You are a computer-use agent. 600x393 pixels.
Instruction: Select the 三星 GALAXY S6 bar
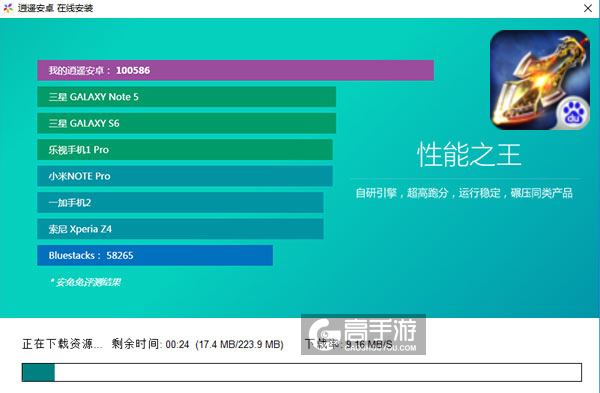[186, 123]
